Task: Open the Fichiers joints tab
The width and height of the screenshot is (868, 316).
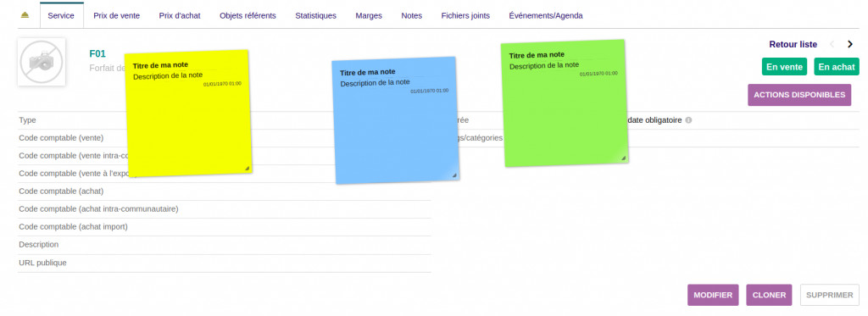Action: 465,15
